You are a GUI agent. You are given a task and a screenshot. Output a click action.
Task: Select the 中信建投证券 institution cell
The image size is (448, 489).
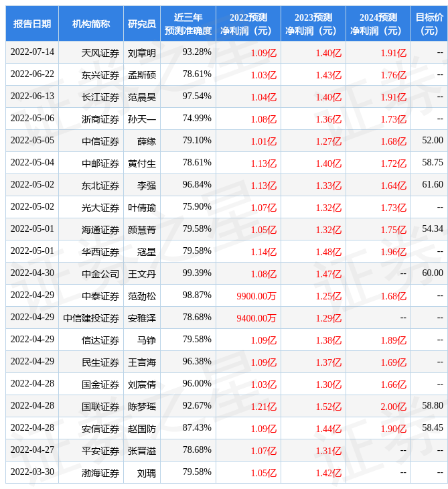point(91,318)
